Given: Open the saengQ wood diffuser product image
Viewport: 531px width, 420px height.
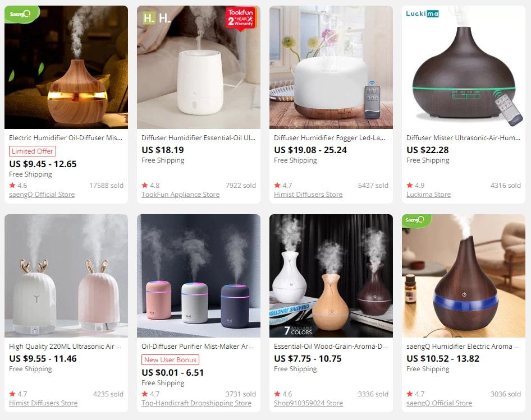Looking at the screenshot, I should [x=66, y=67].
